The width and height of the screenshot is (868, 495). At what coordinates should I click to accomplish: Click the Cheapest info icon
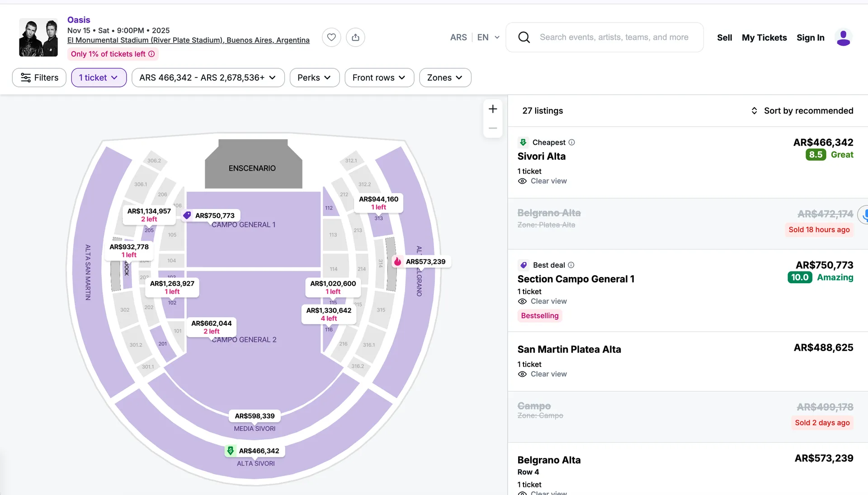[571, 142]
